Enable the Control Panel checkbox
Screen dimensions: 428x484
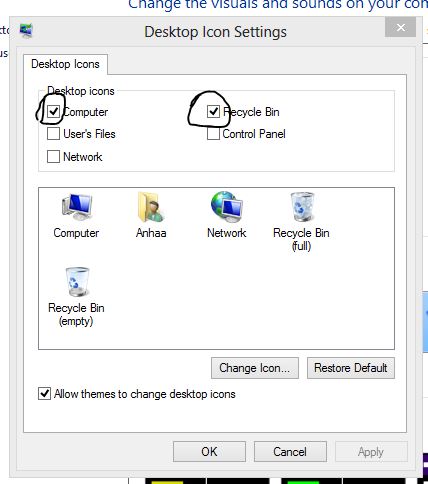213,134
